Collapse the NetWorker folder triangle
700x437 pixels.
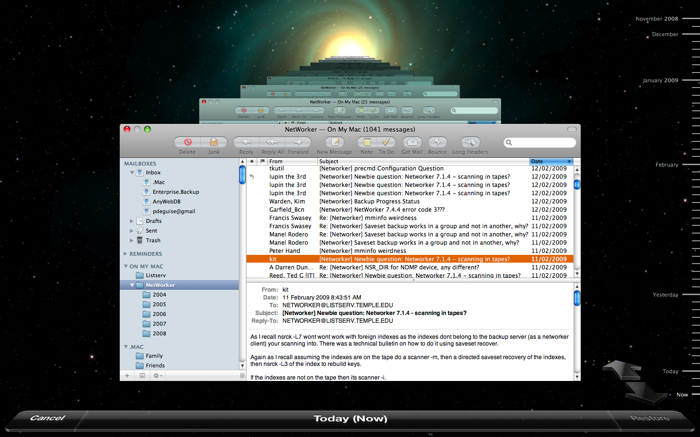(132, 285)
